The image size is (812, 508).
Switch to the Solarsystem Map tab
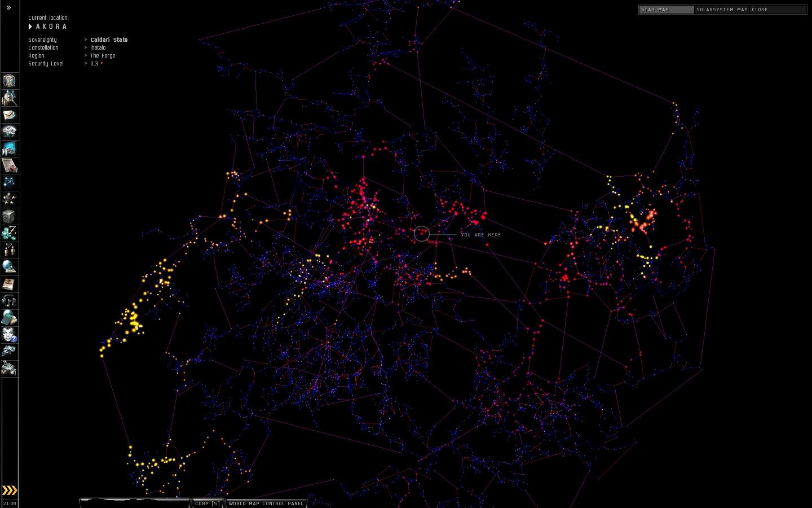click(x=722, y=10)
